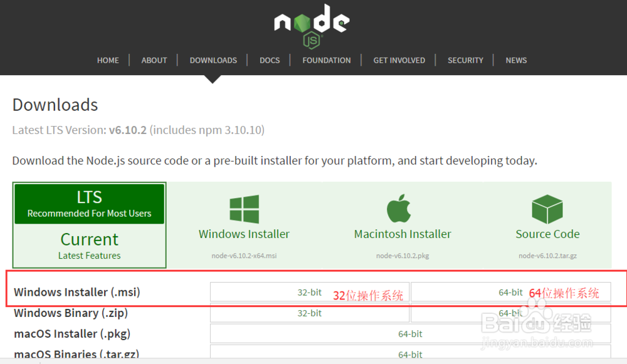
Task: Click the macOS Binaries (.tar.gz) row label
Action: (x=76, y=353)
